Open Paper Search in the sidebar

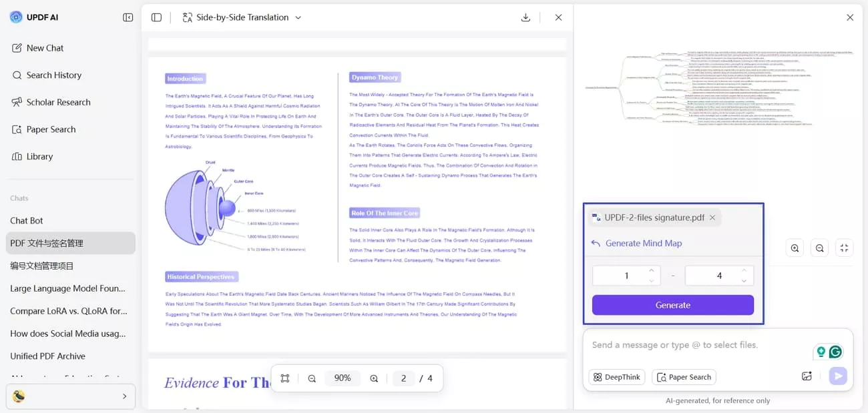(x=50, y=129)
